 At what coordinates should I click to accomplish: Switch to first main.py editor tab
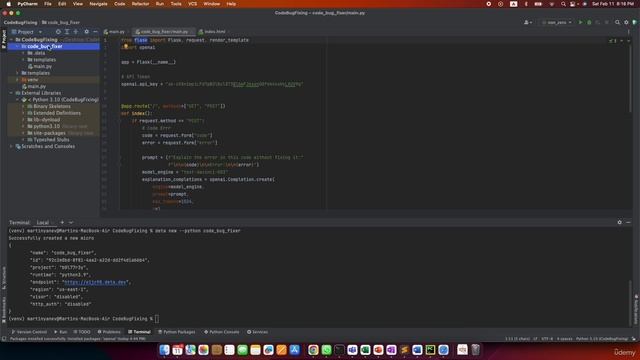click(x=117, y=31)
